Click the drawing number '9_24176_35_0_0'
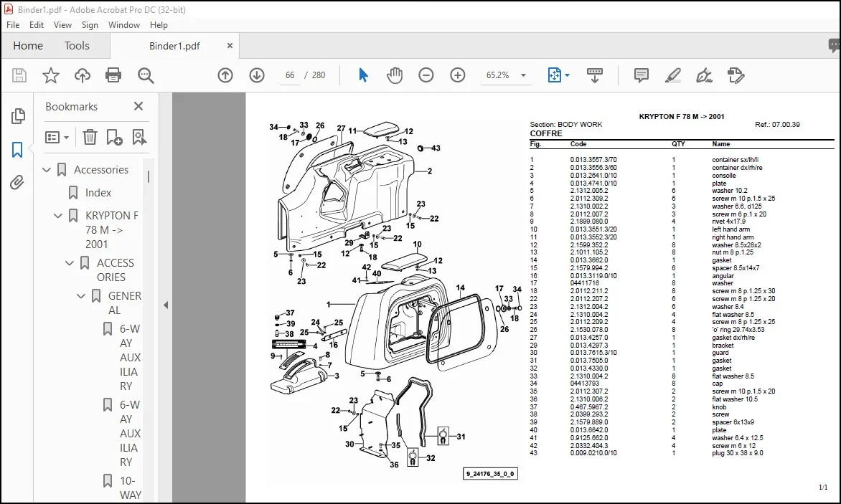841x504 pixels. point(490,474)
